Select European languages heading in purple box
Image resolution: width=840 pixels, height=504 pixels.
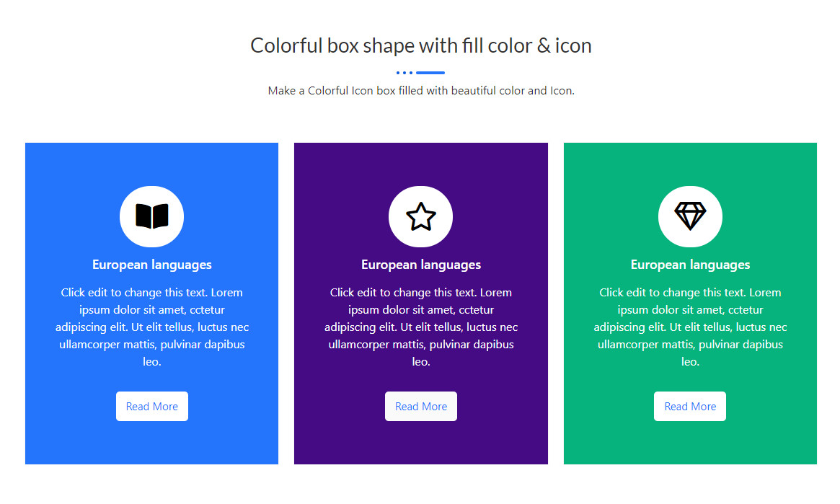[x=421, y=265]
